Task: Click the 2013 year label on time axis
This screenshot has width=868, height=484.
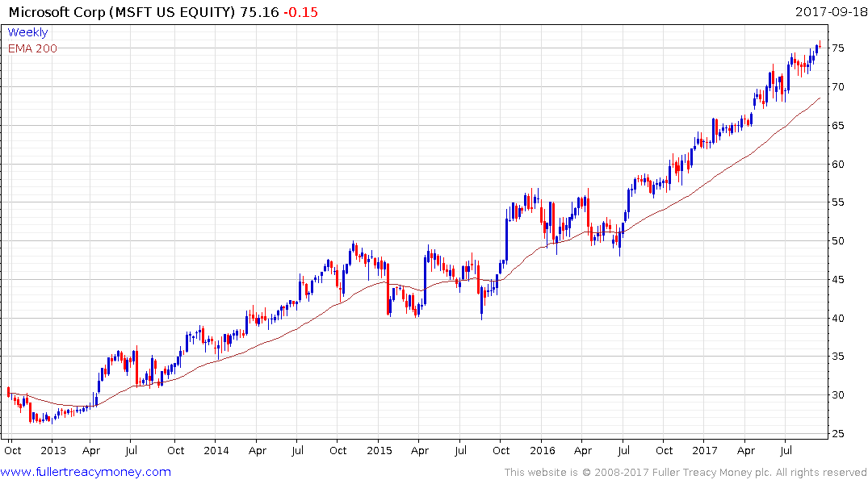Action: 53,450
